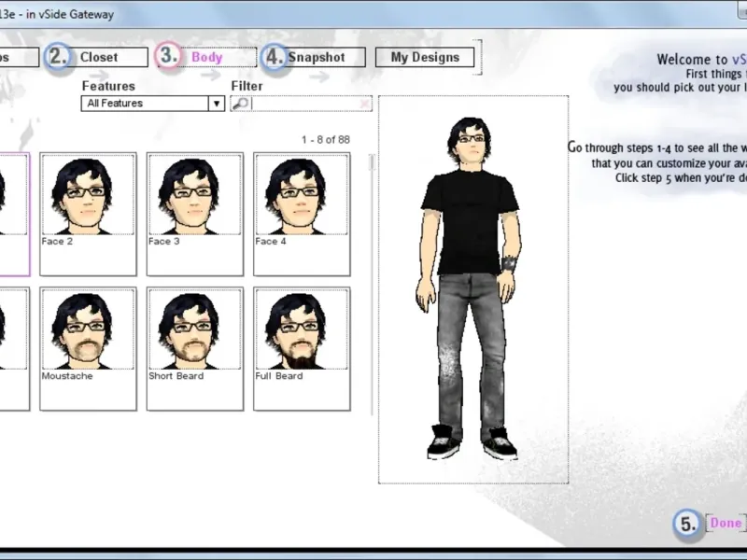This screenshot has width=747, height=560.
Task: Apply the Full Beard option
Action: 302,348
